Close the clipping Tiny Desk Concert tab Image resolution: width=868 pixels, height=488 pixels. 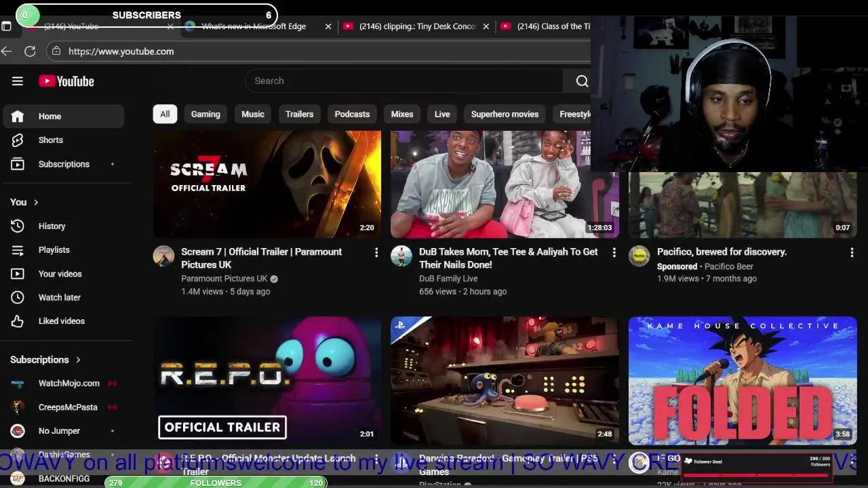[x=486, y=26]
